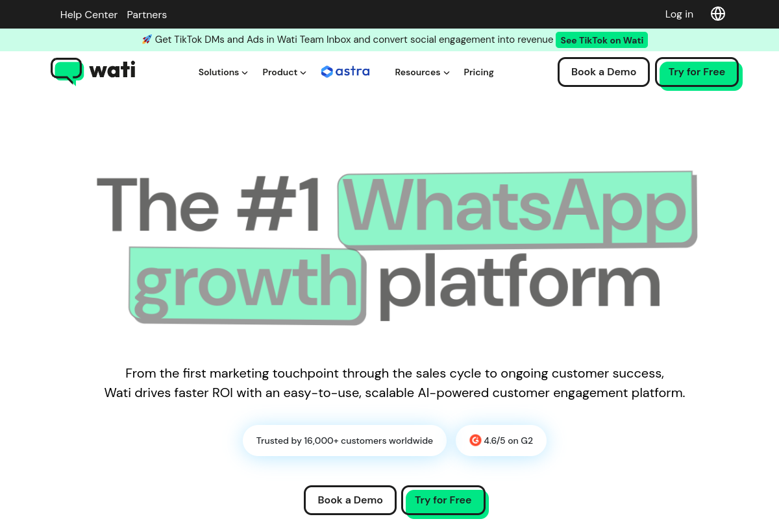
Task: Open the Wati logo homepage link
Action: 93,71
